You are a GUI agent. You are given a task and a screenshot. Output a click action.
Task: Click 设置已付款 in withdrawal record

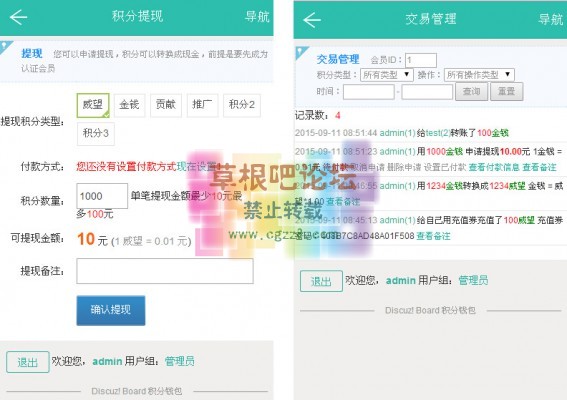pyautogui.click(x=445, y=167)
